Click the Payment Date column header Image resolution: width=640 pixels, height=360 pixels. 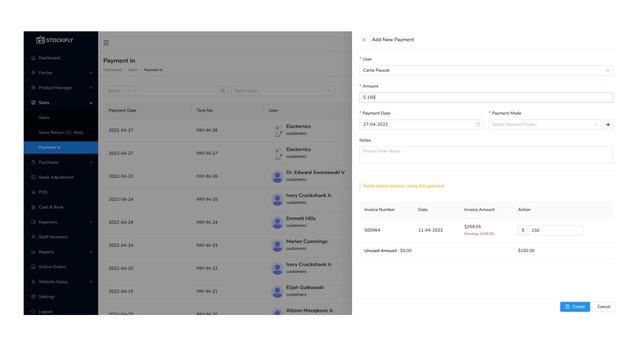click(122, 110)
